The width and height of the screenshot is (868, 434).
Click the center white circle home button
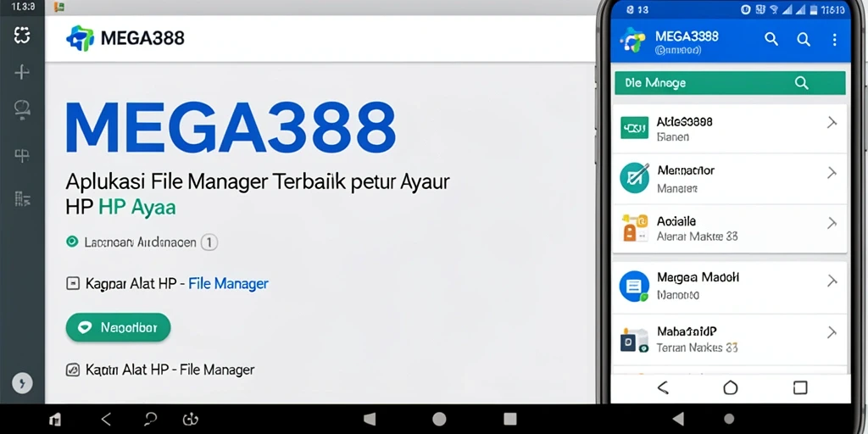pyautogui.click(x=439, y=419)
